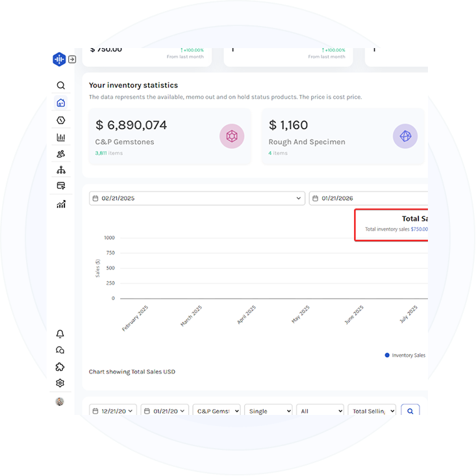
Task: Click the hexagon tag icon in sidebar
Action: [60, 120]
